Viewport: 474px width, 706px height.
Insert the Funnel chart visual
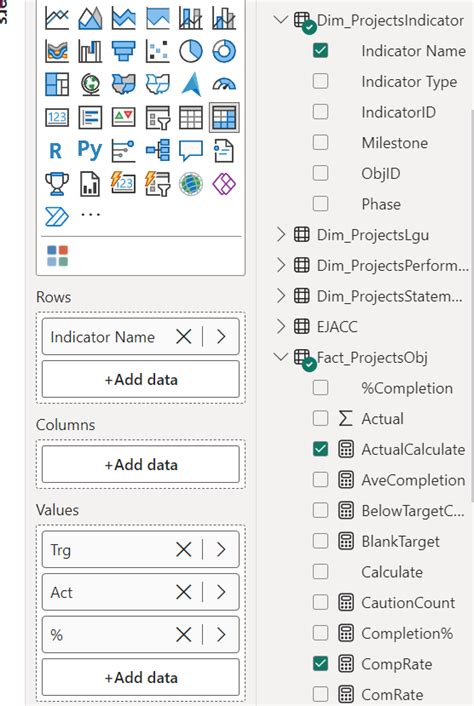124,51
